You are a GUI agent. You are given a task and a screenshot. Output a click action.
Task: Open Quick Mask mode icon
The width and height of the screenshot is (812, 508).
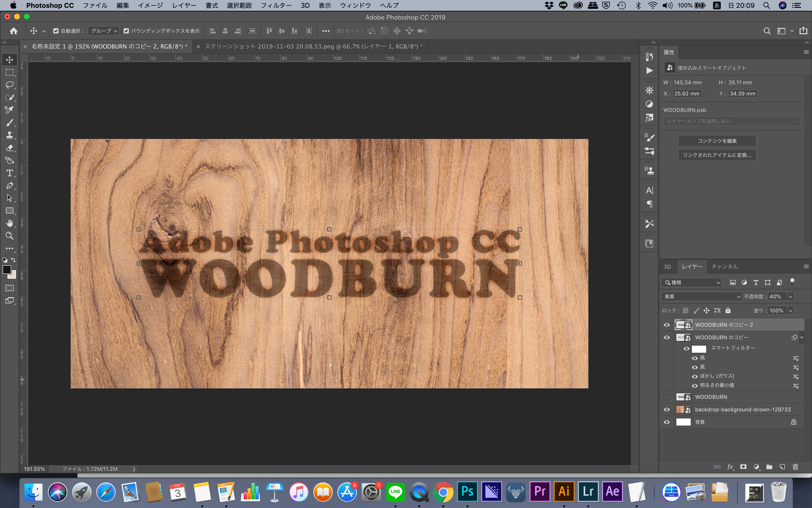(9, 288)
